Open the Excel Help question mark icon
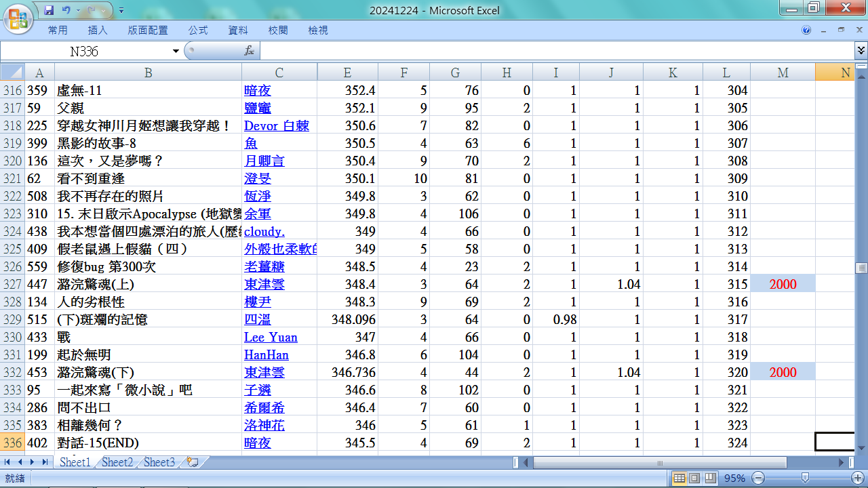Screen dimensions: 868x488 coord(806,30)
